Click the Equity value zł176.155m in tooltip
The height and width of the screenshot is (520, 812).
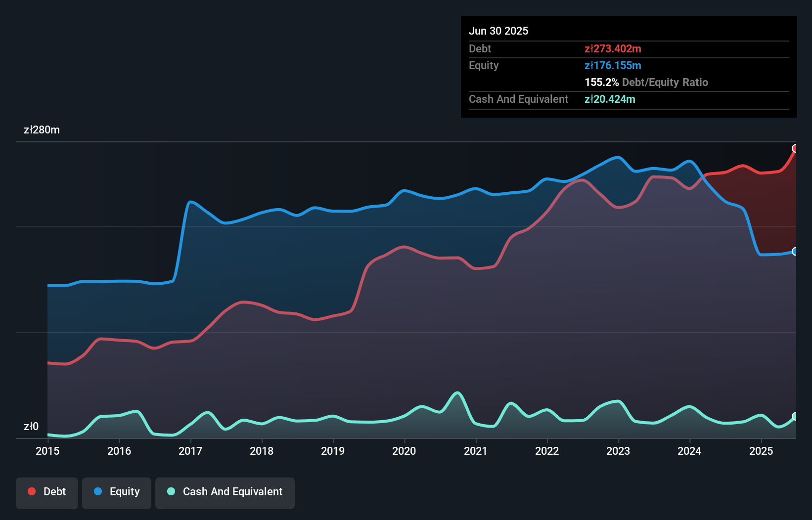coord(613,65)
